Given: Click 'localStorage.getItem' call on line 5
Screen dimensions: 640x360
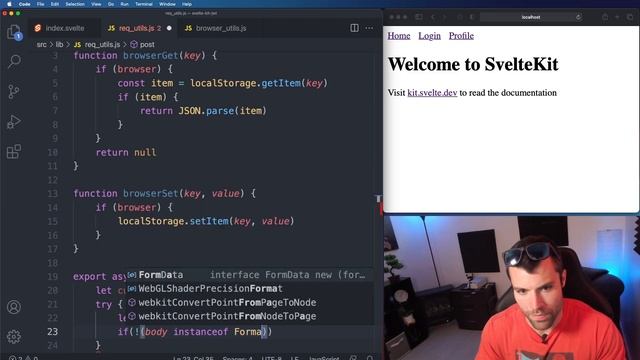Looking at the screenshot, I should pyautogui.click(x=245, y=83).
